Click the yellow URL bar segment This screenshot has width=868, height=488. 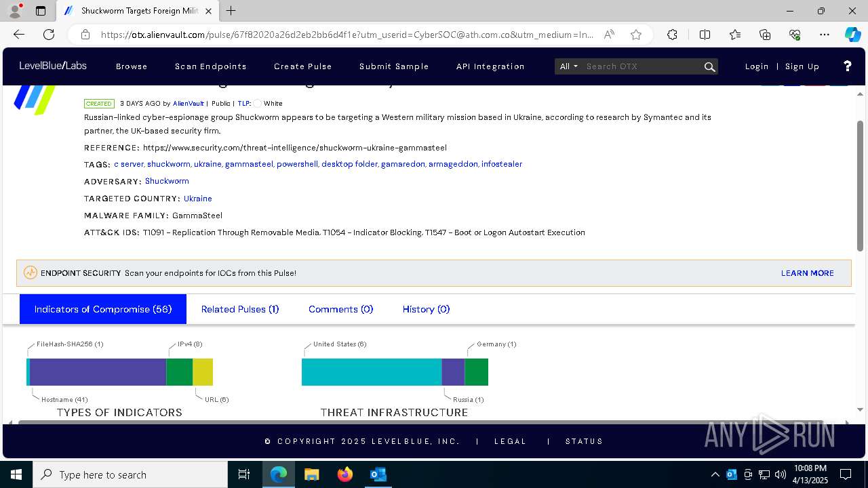point(203,372)
